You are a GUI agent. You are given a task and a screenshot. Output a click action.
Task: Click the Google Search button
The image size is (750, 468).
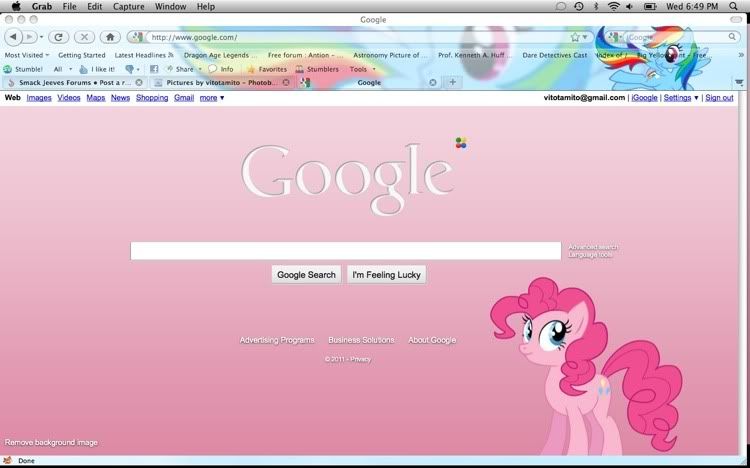point(307,275)
